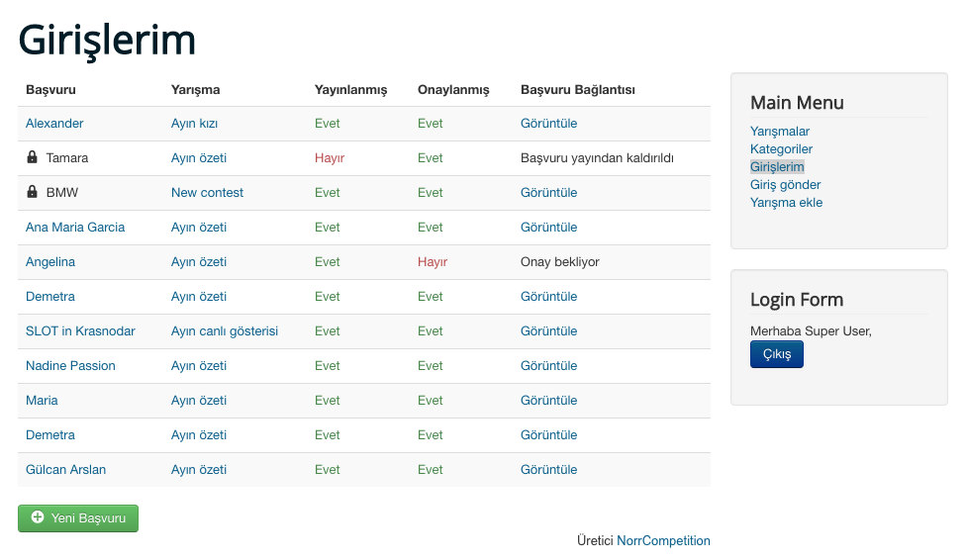This screenshot has height=560, width=967.
Task: View the Nadine Passion entry via Görüntüle
Action: [548, 366]
